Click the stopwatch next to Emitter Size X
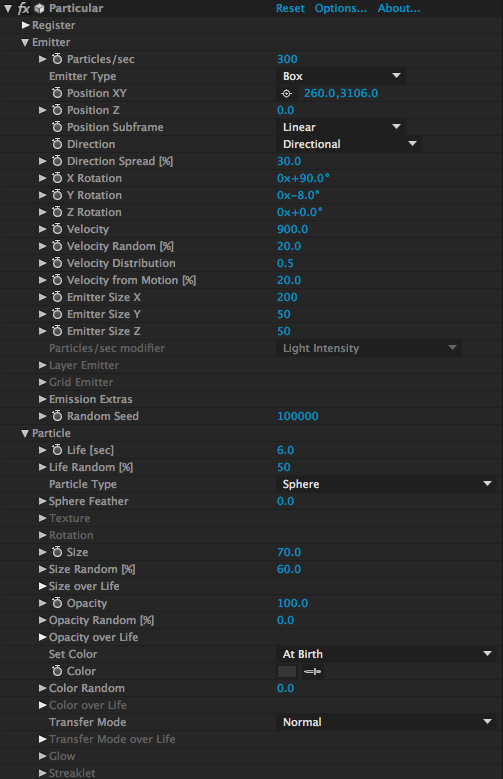 click(57, 297)
